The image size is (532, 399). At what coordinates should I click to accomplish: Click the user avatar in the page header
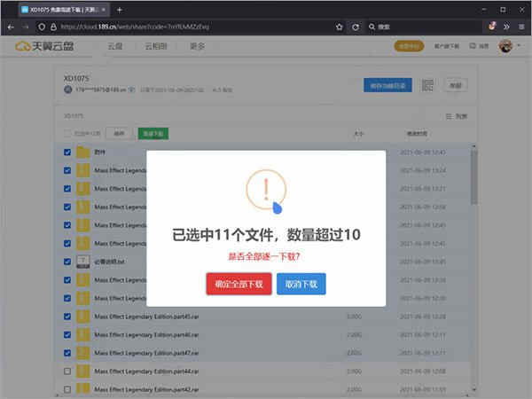click(506, 45)
